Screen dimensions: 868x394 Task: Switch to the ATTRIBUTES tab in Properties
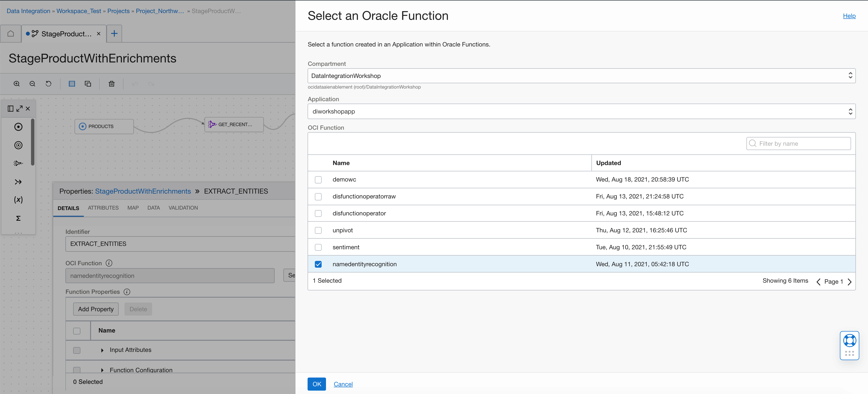[103, 208]
